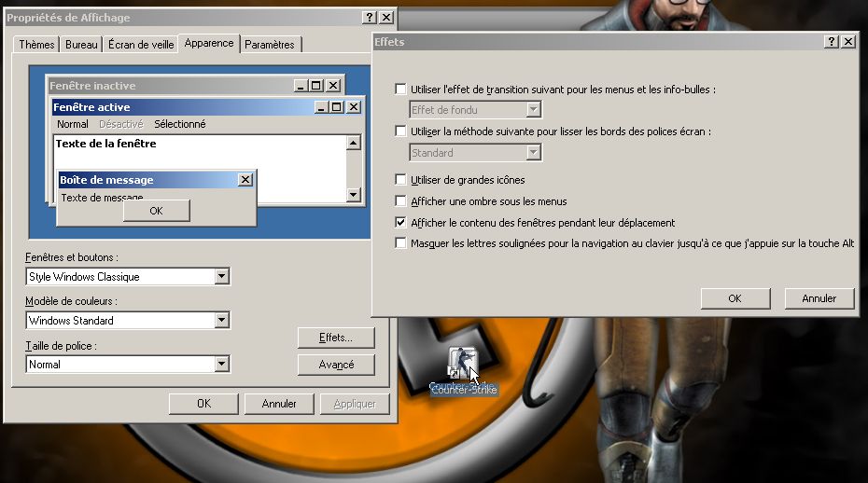Expand the 'Taille de police' dropdown
868x483 pixels.
pyautogui.click(x=221, y=365)
